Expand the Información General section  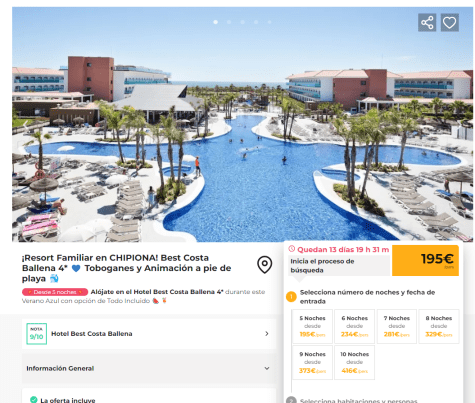[x=149, y=368]
